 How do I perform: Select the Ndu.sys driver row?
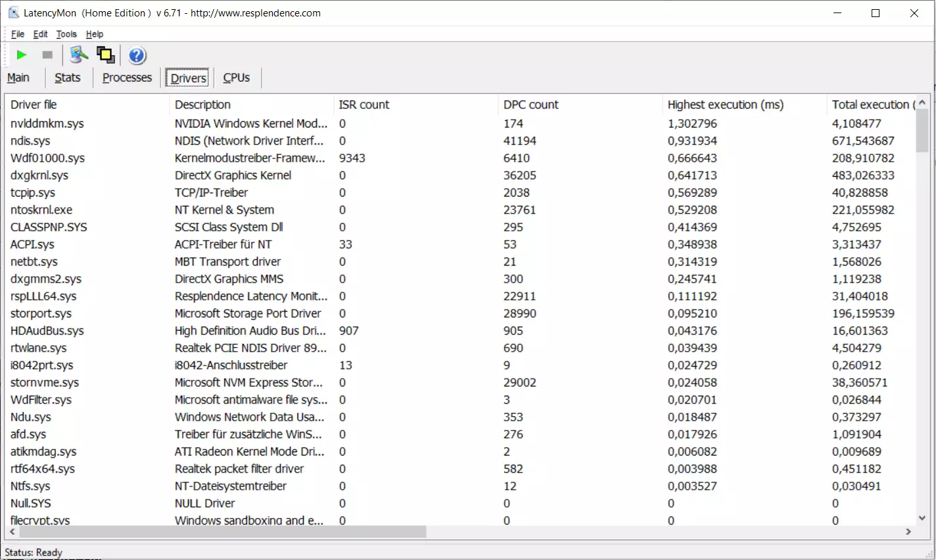click(460, 417)
